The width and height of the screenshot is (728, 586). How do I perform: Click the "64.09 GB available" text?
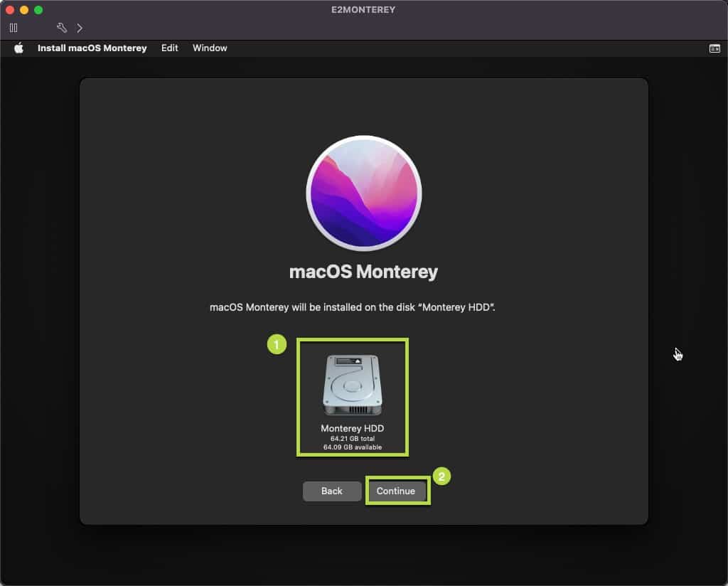click(353, 447)
